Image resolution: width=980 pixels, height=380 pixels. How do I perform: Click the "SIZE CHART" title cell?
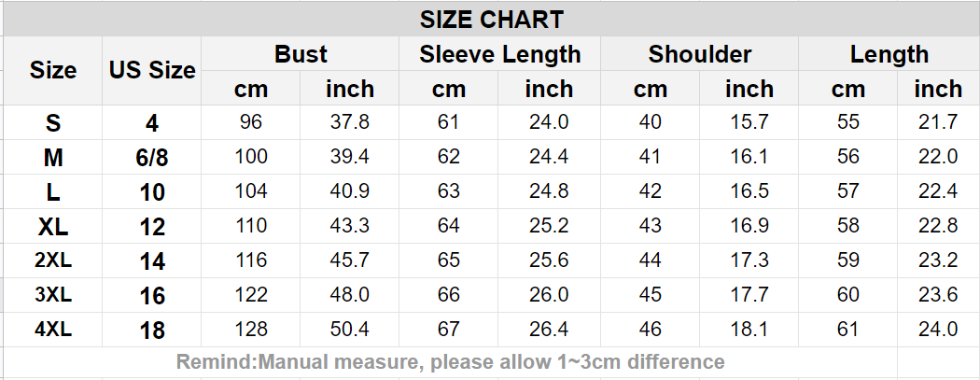(x=491, y=19)
